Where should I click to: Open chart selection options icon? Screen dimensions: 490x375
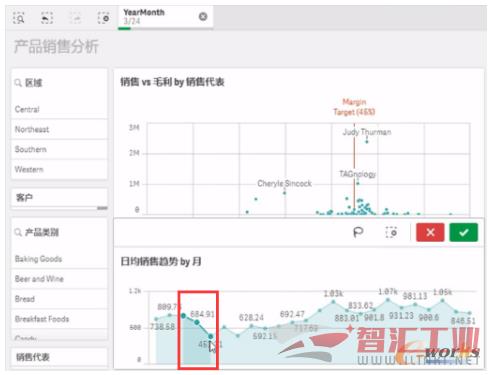(x=391, y=232)
